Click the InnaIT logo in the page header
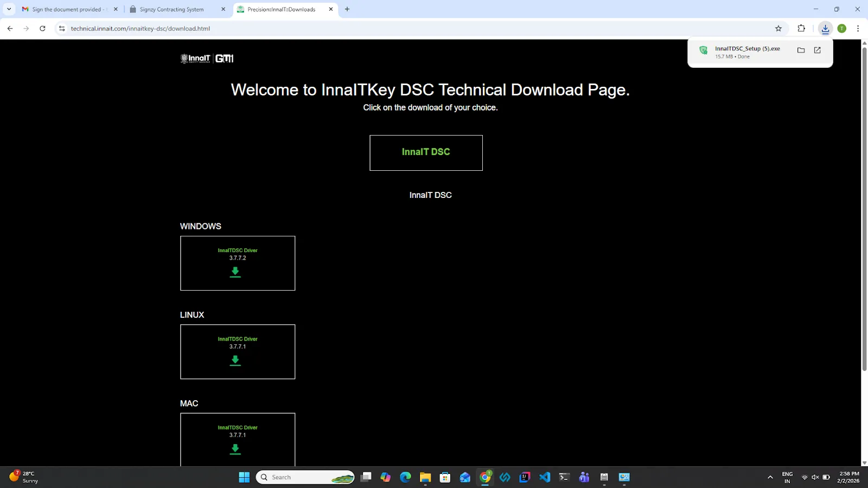The height and width of the screenshot is (488, 868). coord(195,59)
